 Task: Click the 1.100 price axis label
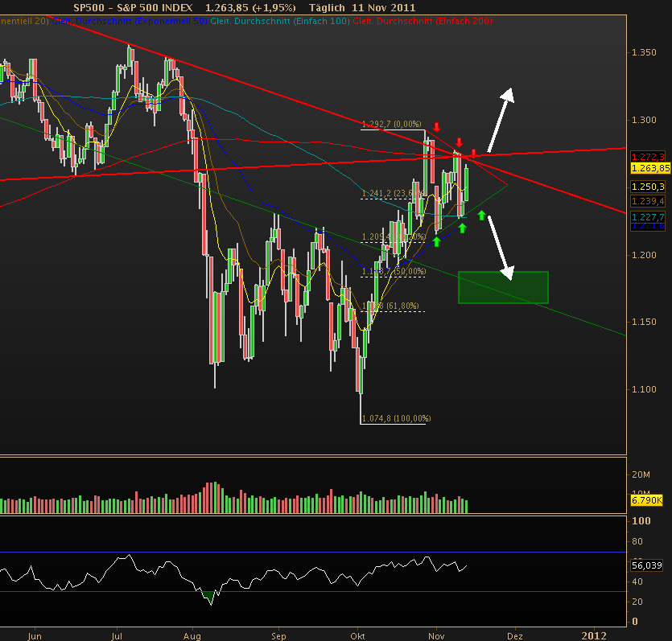click(644, 389)
